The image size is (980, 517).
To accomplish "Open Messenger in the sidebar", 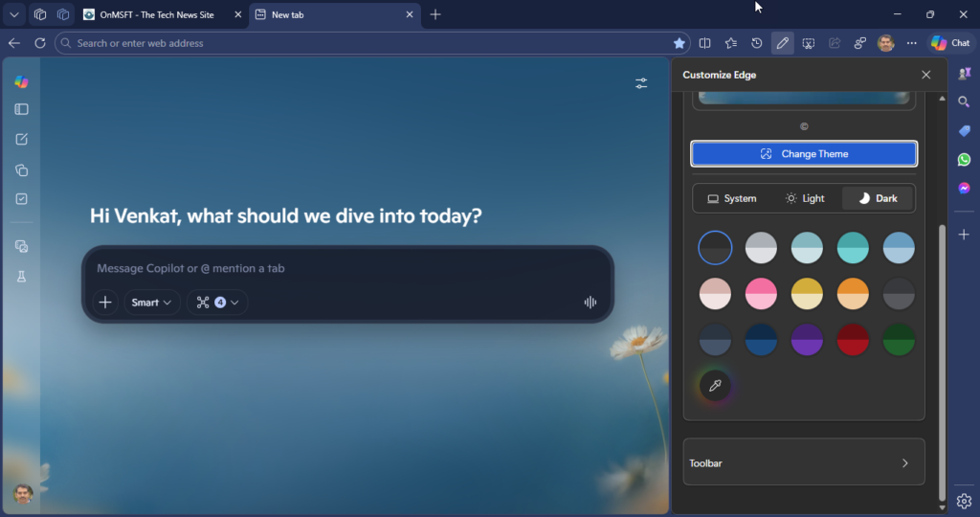I will pyautogui.click(x=964, y=189).
